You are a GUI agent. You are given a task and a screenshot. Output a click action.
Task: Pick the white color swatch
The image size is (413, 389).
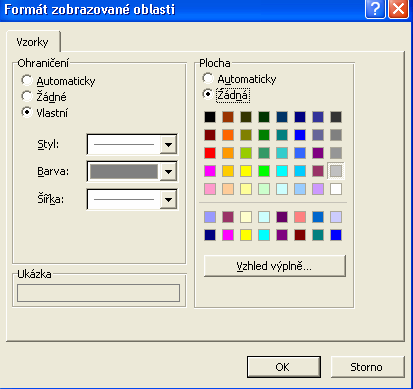tap(336, 189)
